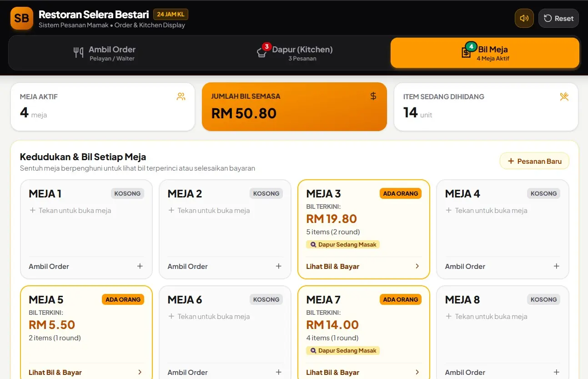Open the Dapur (Kitchen) tab

click(x=295, y=53)
